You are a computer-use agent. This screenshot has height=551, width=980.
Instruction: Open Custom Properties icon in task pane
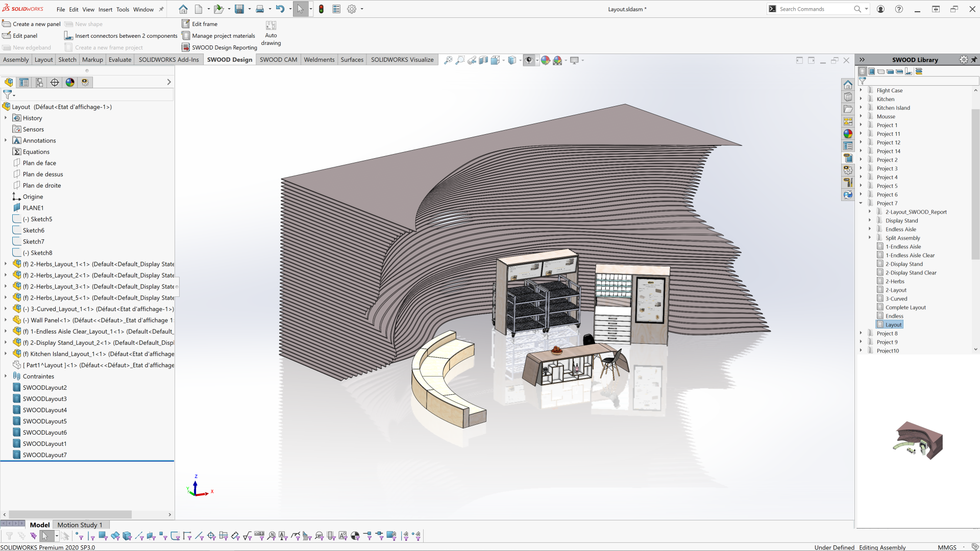coord(848,146)
